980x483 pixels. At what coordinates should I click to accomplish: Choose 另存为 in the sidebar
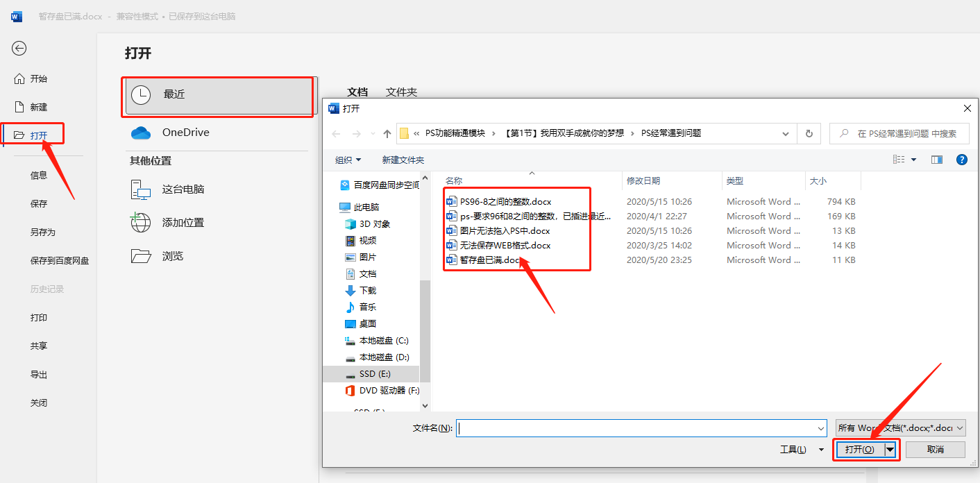[x=42, y=232]
